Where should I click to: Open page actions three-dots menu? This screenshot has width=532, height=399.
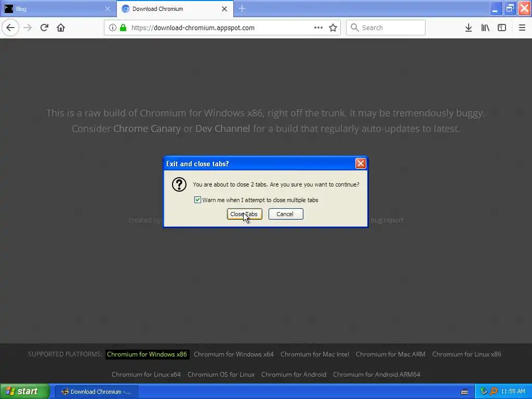coord(318,28)
